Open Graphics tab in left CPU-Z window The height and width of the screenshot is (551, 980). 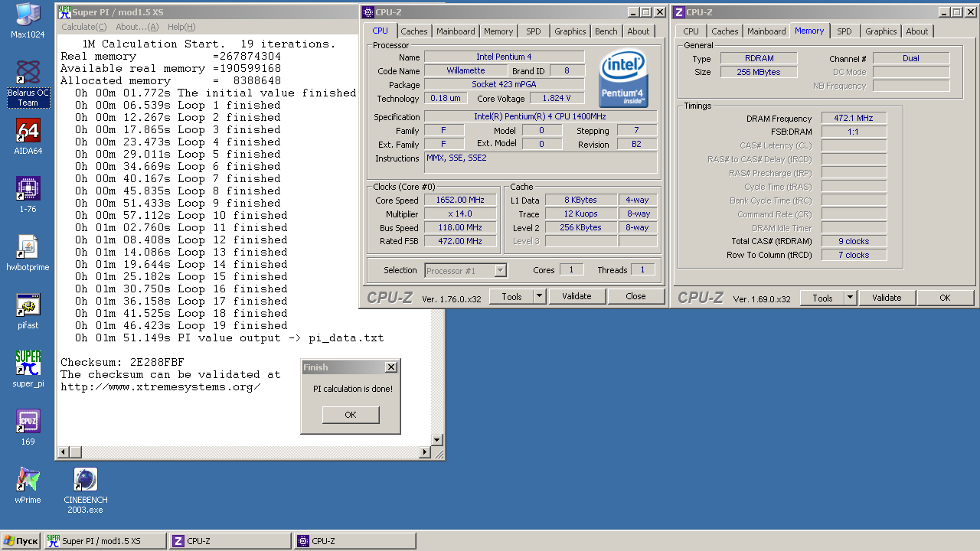pyautogui.click(x=570, y=31)
